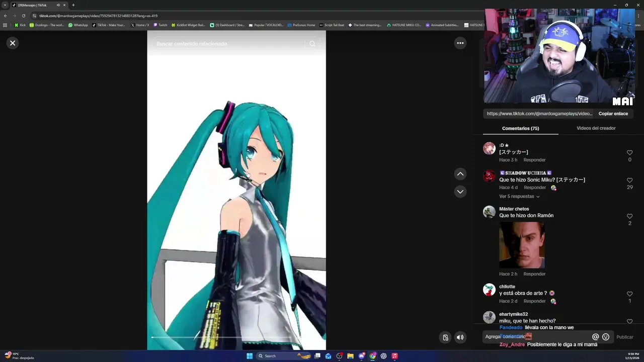The width and height of the screenshot is (644, 362).
Task: Open File Explorer from the taskbar
Action: (350, 356)
